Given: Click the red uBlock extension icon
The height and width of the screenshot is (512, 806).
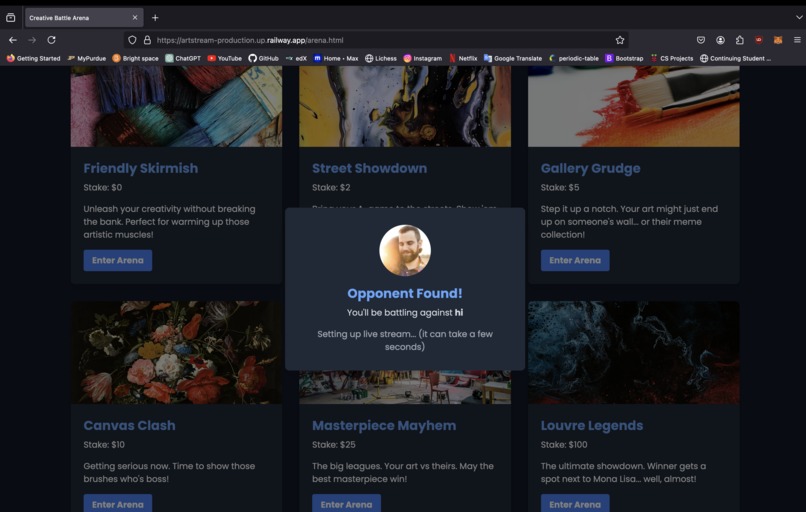Looking at the screenshot, I should pyautogui.click(x=759, y=40).
